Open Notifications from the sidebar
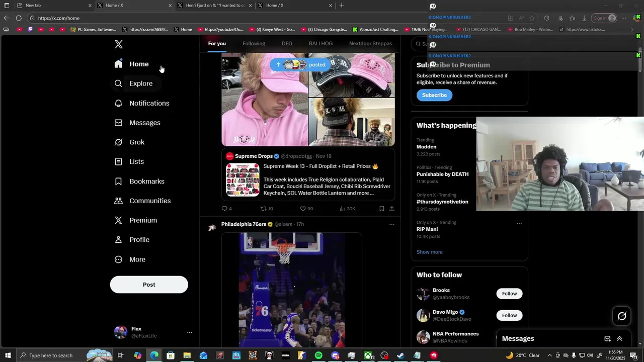This screenshot has height=362, width=644. pos(142,103)
